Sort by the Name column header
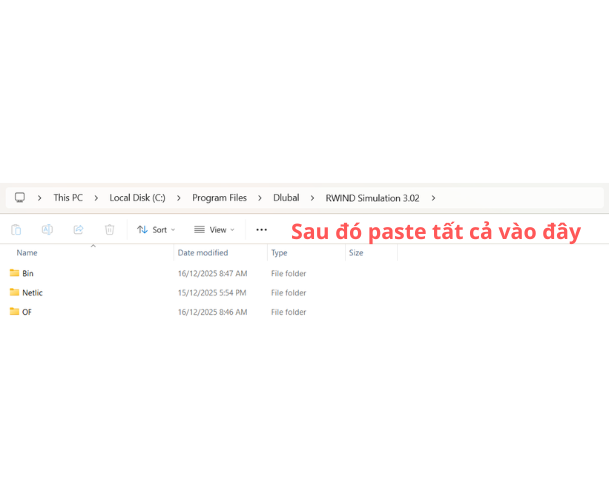The height and width of the screenshot is (487, 609). click(x=27, y=253)
